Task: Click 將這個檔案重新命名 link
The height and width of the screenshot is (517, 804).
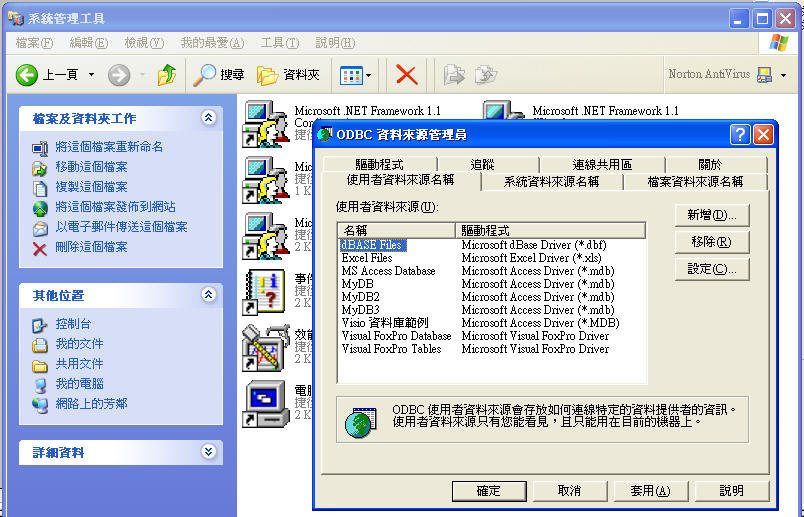Action: click(x=109, y=147)
